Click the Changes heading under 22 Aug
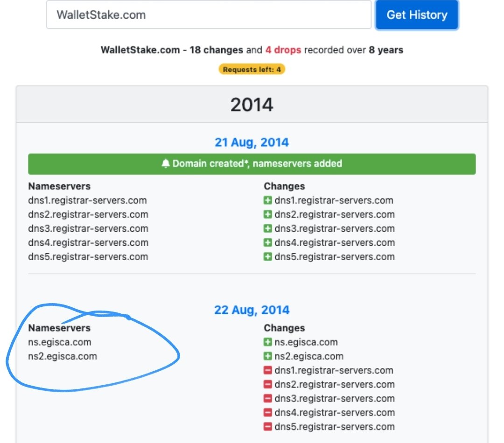 [284, 328]
